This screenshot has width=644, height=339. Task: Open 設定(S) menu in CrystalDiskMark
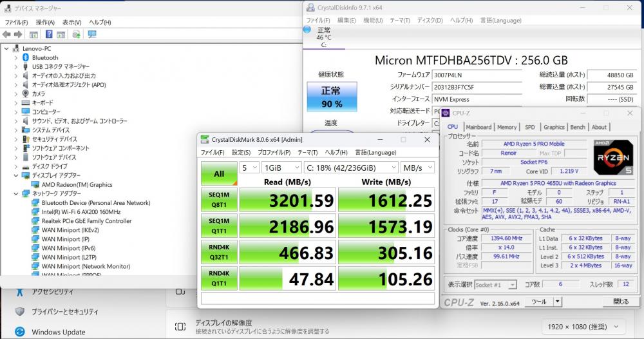pos(241,153)
